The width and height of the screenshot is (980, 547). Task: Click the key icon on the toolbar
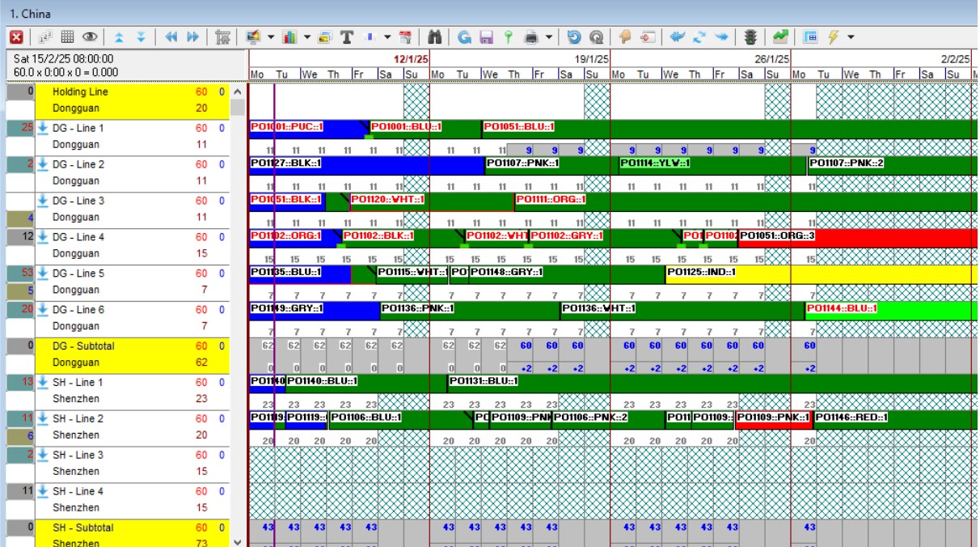click(510, 36)
